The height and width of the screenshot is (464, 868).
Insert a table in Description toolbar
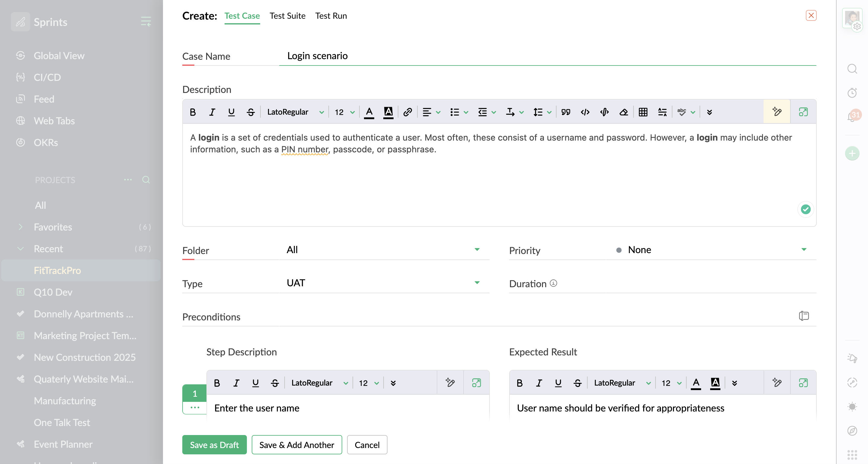click(643, 112)
